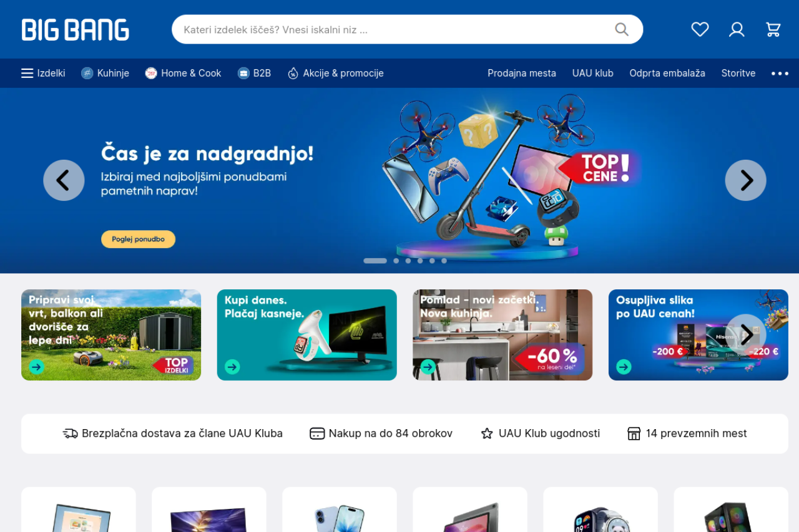The height and width of the screenshot is (532, 799).
Task: Open the wishlist heart icon
Action: coord(700,29)
